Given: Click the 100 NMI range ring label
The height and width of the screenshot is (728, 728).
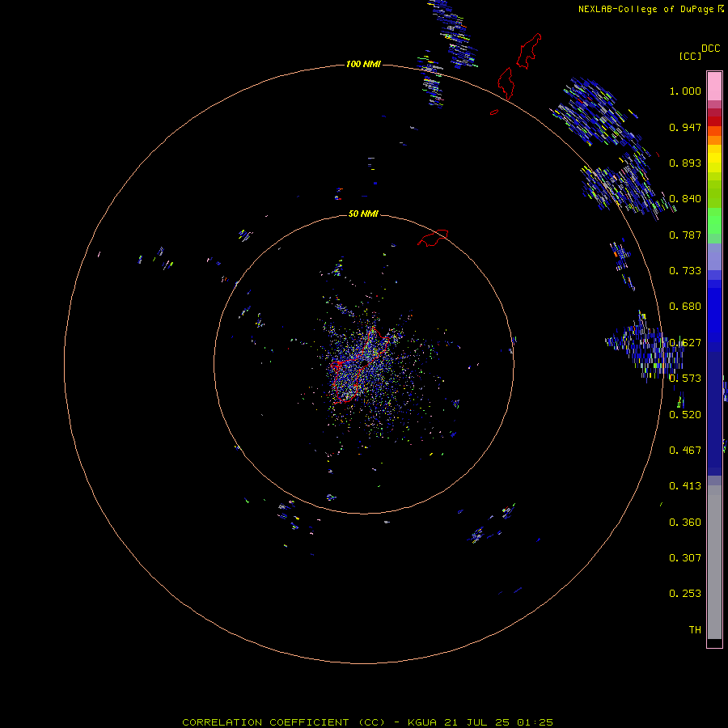Looking at the screenshot, I should click(x=363, y=64).
